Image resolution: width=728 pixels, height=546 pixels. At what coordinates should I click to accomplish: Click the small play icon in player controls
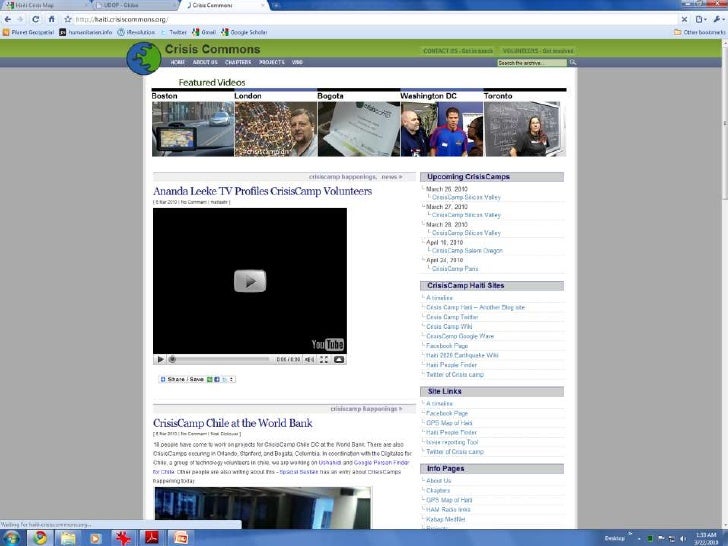pyautogui.click(x=160, y=359)
